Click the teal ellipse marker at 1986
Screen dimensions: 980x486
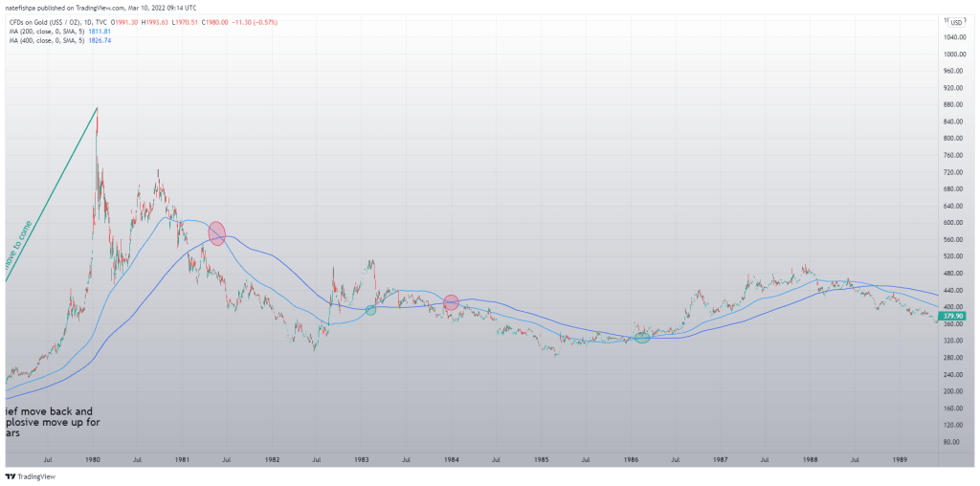tap(642, 337)
